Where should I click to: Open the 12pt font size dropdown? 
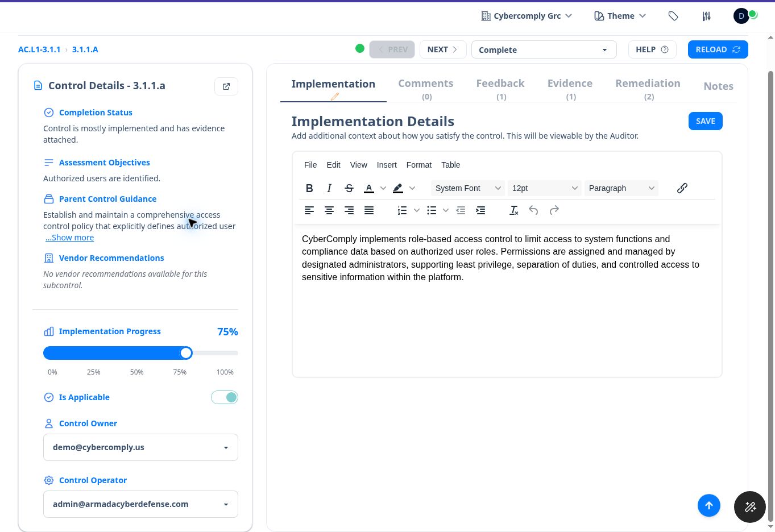coord(544,188)
